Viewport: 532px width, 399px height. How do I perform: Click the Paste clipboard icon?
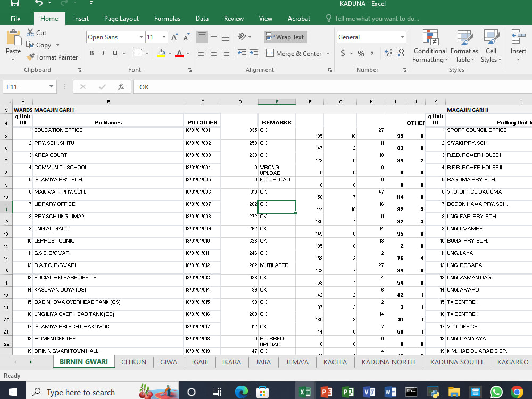(x=14, y=37)
